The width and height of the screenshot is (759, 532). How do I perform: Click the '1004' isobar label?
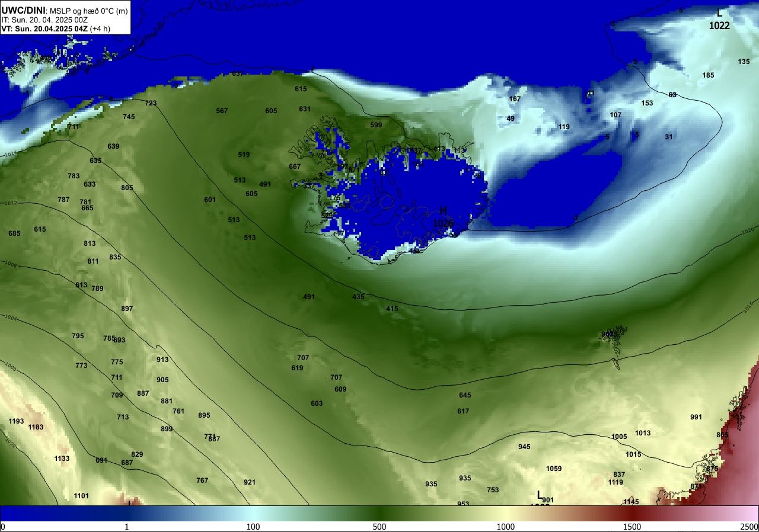pyautogui.click(x=11, y=319)
